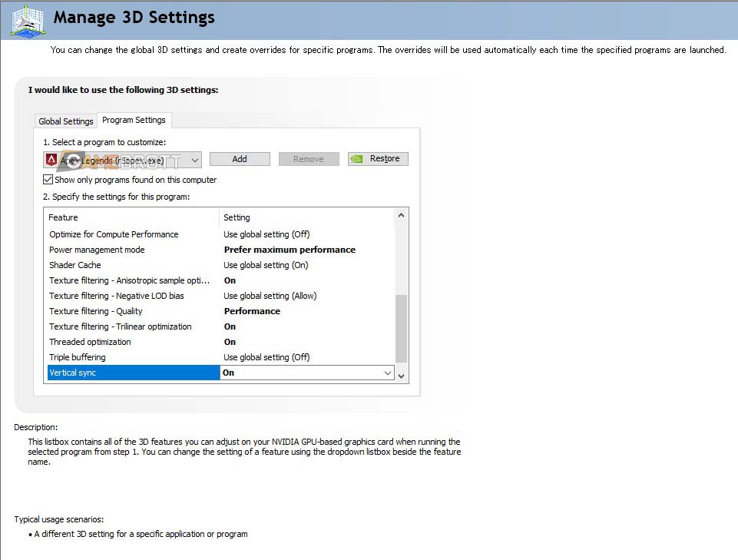Select Optimize for Compute Performance row

(x=114, y=234)
